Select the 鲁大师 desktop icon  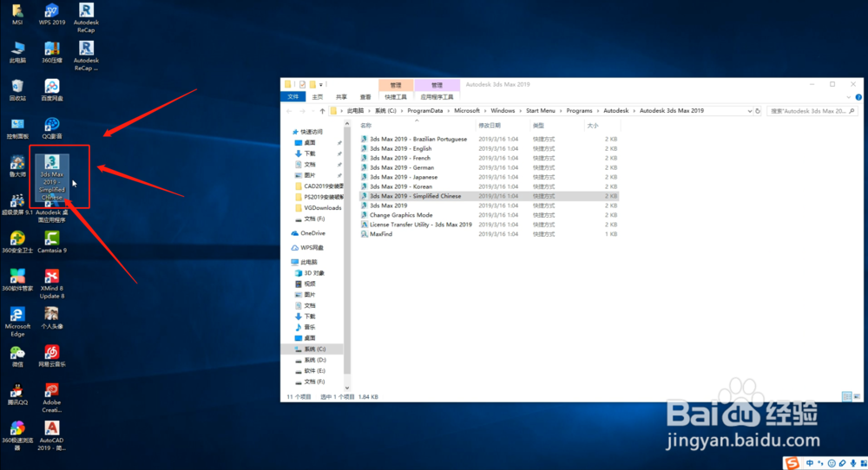tap(17, 166)
